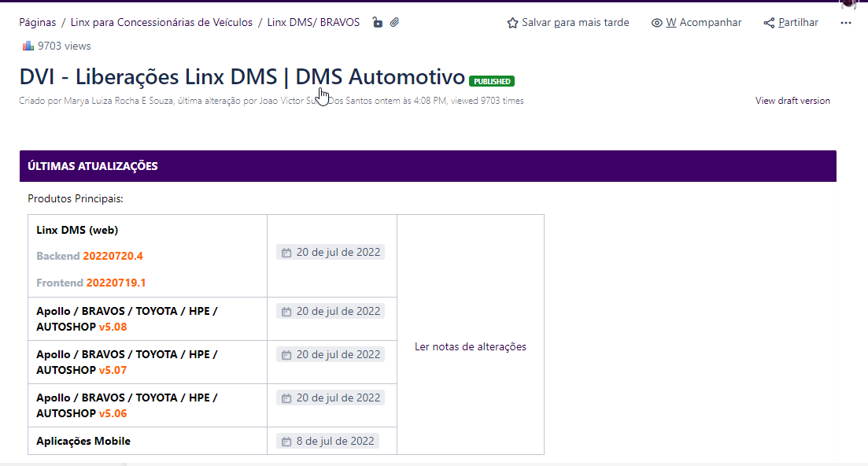Click the page restrictions unlocked padlock icon
868x466 pixels.
378,23
